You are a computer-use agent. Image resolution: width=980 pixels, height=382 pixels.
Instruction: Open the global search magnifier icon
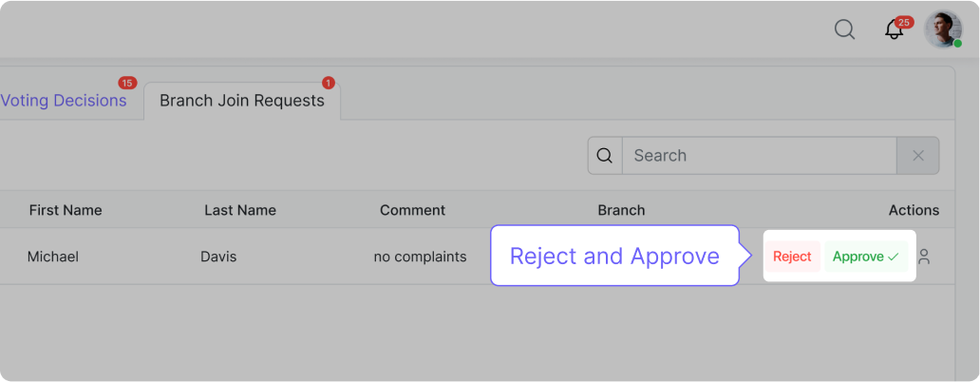pyautogui.click(x=844, y=29)
